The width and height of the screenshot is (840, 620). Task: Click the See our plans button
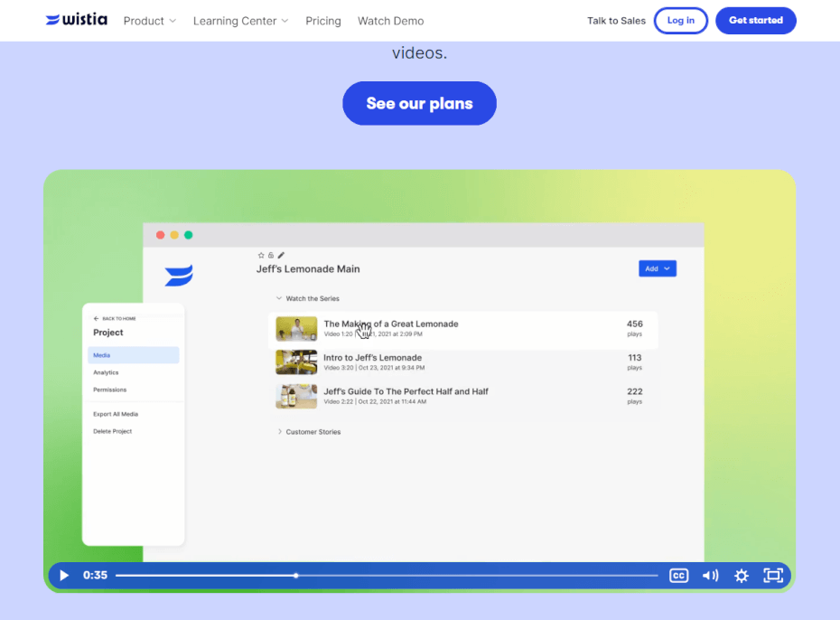[419, 103]
